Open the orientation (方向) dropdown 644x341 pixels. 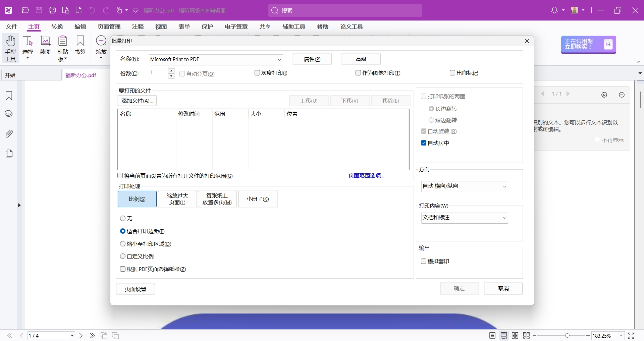465,186
